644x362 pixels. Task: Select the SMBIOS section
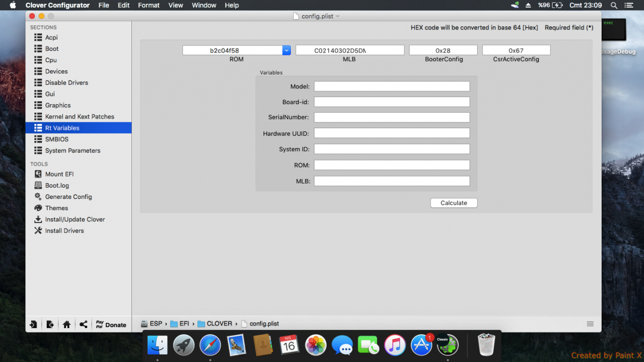pos(56,139)
